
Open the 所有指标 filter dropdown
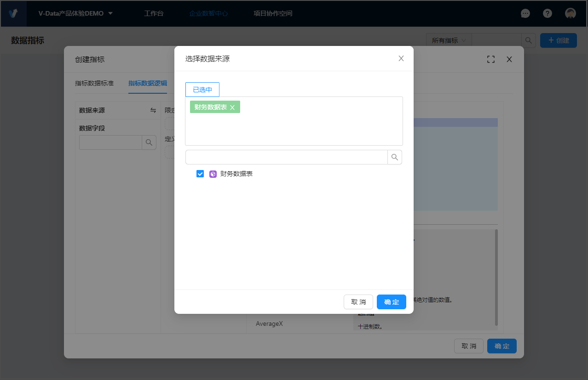coord(449,40)
